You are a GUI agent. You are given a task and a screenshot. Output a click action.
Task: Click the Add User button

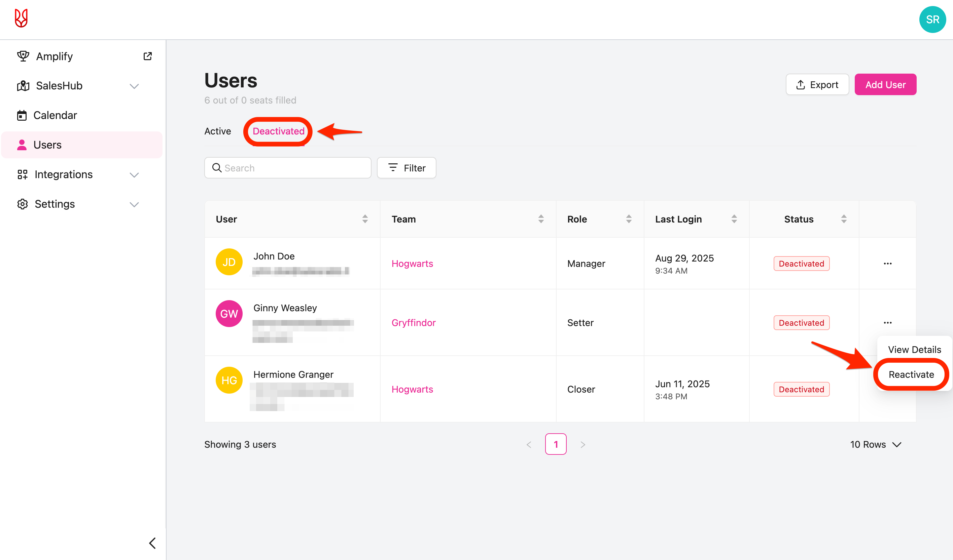tap(885, 85)
